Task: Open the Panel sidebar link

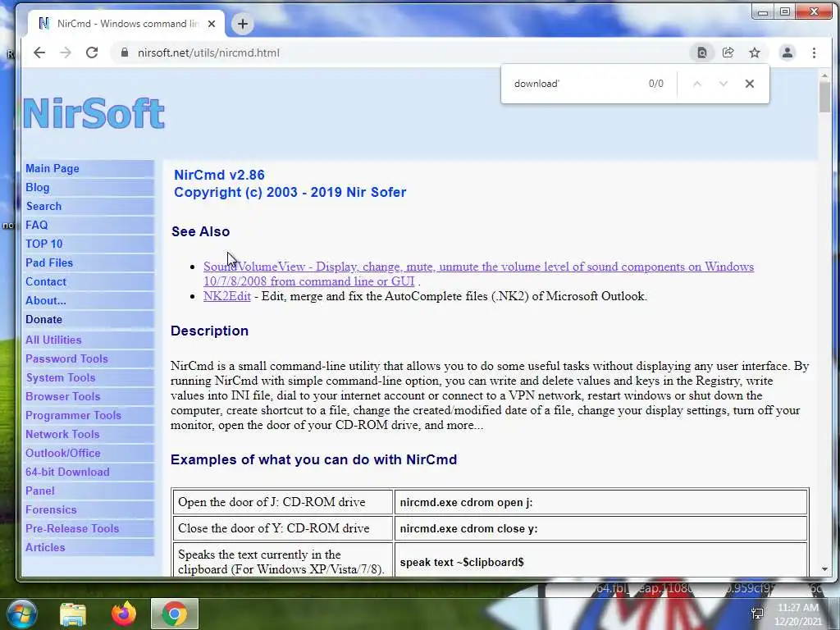Action: coord(39,491)
